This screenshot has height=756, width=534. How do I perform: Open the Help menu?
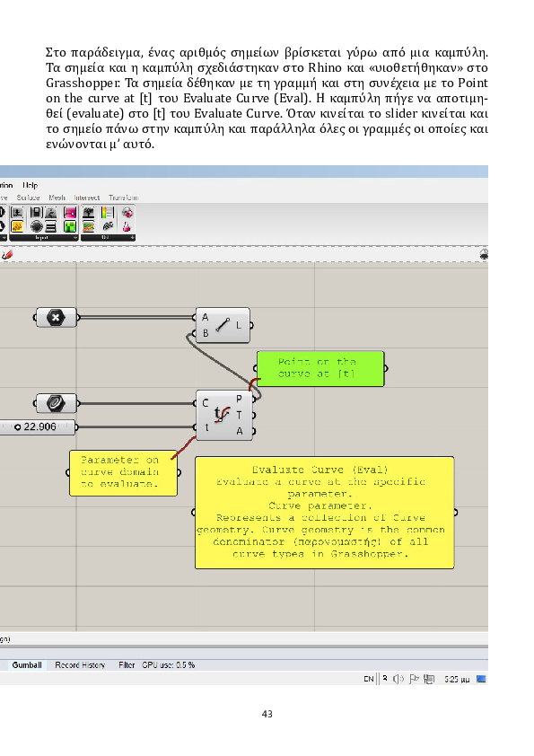[x=30, y=185]
